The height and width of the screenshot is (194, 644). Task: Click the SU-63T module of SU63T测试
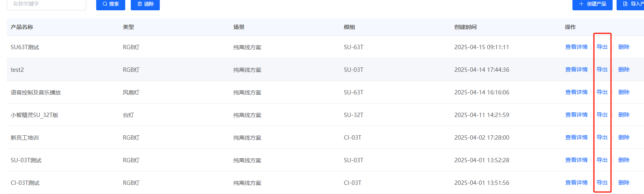[x=353, y=47]
